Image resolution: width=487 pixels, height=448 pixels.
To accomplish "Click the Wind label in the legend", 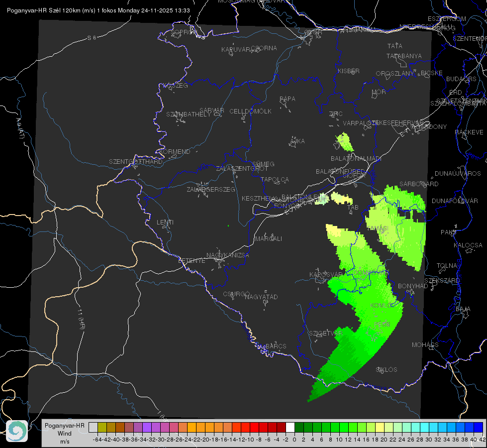I will tap(65, 434).
